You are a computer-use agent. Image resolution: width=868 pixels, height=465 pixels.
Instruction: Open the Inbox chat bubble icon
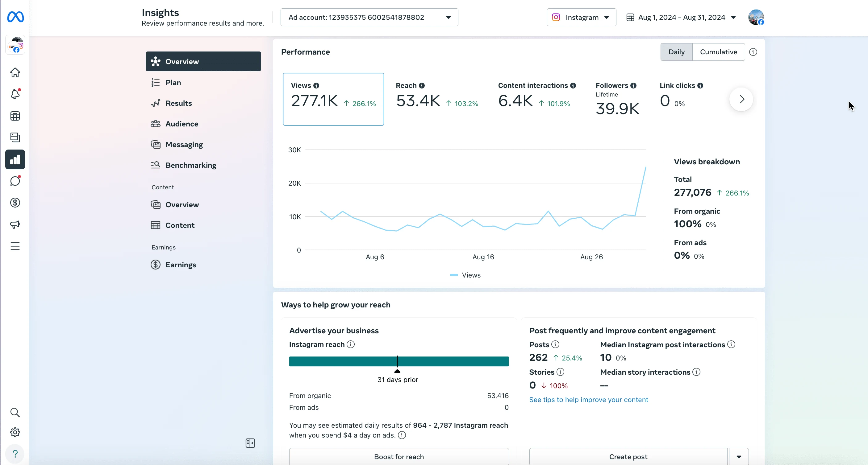[x=15, y=181]
